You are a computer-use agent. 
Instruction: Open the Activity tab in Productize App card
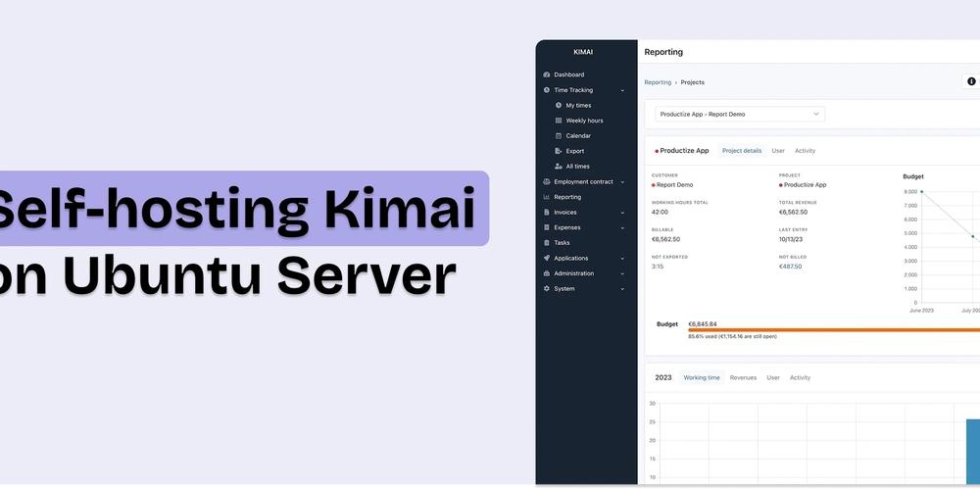[x=805, y=151]
